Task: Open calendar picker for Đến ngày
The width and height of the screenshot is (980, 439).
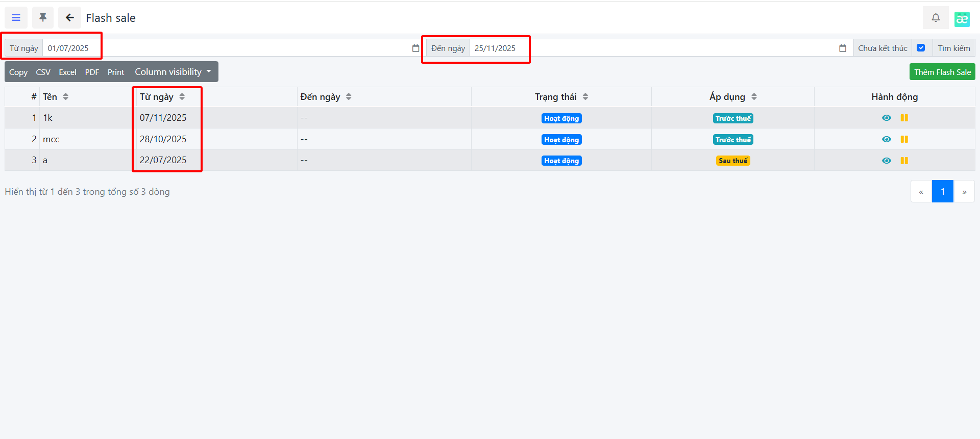Action: pos(842,48)
